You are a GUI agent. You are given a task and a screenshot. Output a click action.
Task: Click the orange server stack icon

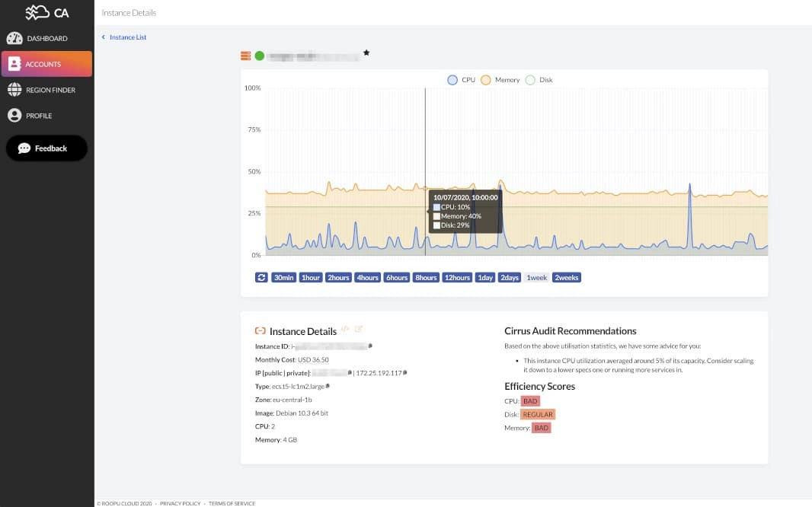pyautogui.click(x=245, y=56)
